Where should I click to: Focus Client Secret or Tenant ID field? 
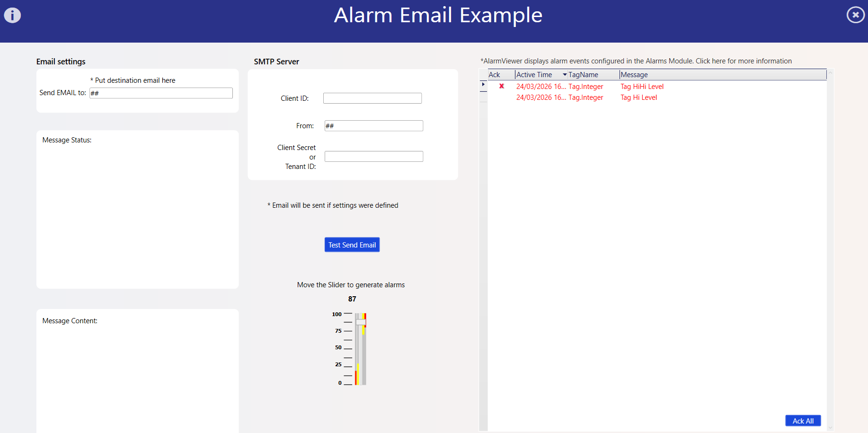point(373,157)
